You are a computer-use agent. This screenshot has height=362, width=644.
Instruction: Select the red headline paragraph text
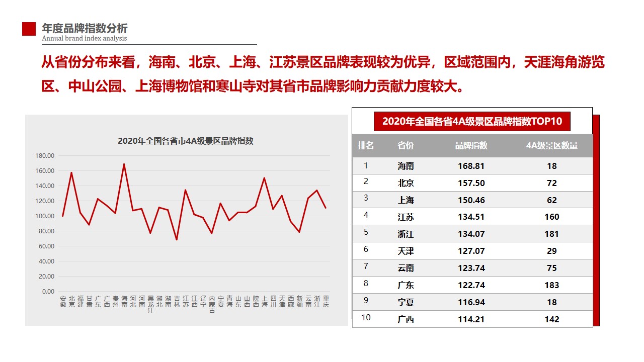323,74
